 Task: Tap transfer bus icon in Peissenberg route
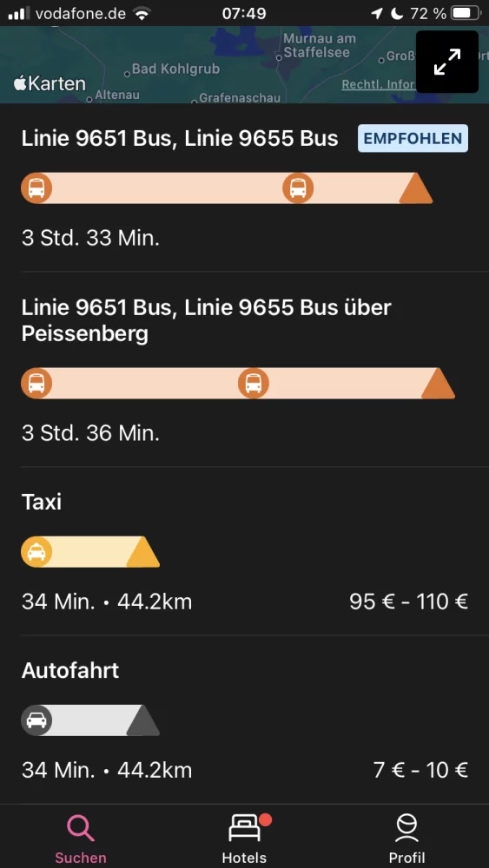coord(254,383)
